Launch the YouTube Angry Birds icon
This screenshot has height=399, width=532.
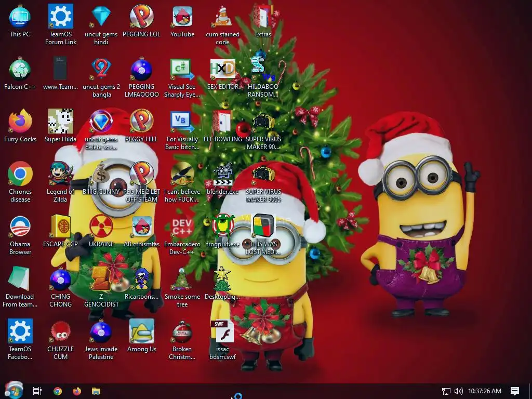[182, 21]
